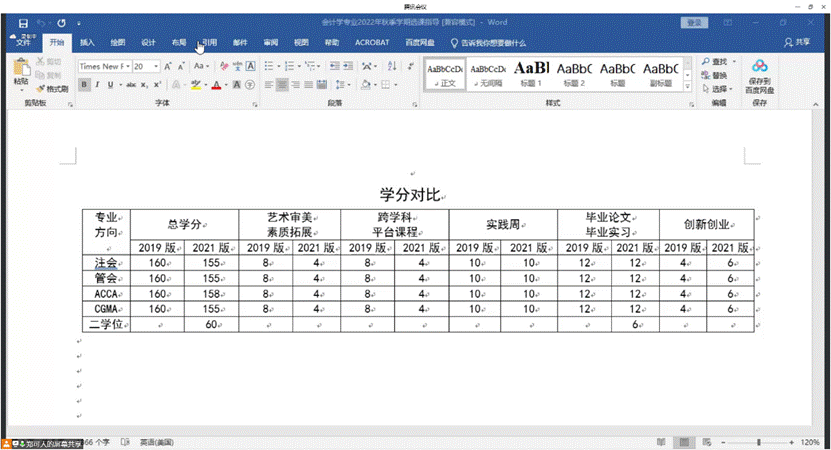Click Save to Baidu Netdisk icon
This screenshot has width=831, height=450.
759,76
